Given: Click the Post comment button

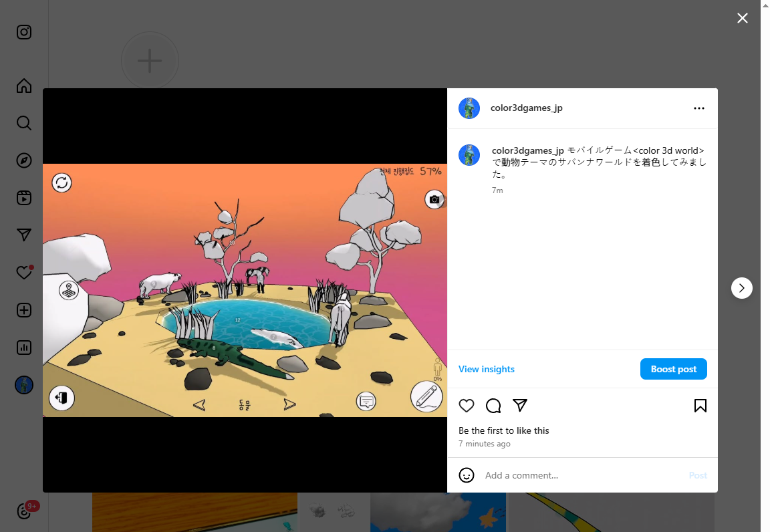Looking at the screenshot, I should (697, 475).
